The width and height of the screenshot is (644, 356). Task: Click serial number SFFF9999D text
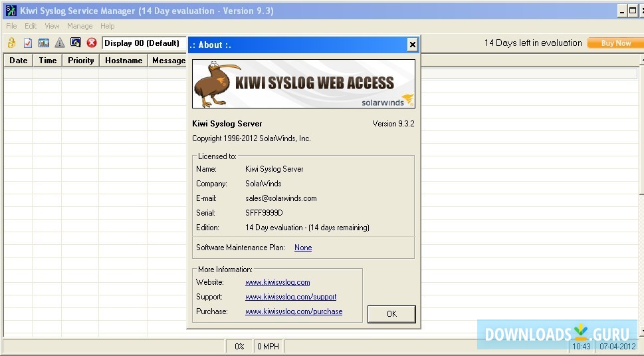[264, 213]
